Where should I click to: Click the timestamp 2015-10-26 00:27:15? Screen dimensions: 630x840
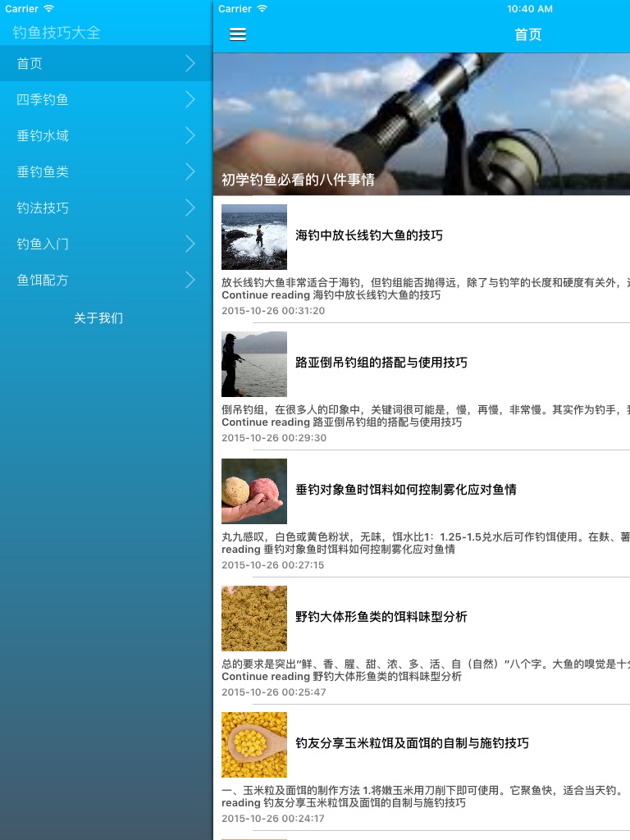(x=273, y=565)
